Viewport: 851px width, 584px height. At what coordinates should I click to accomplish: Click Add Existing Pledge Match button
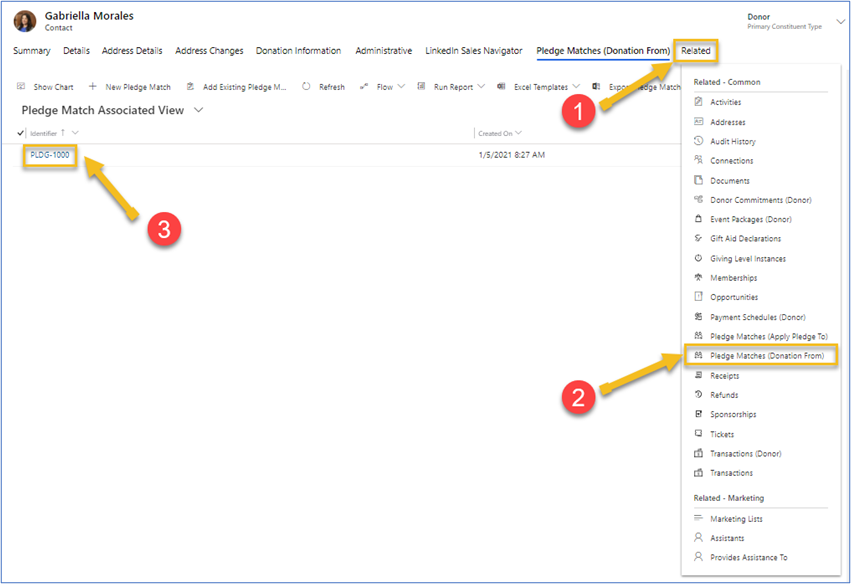pos(237,87)
